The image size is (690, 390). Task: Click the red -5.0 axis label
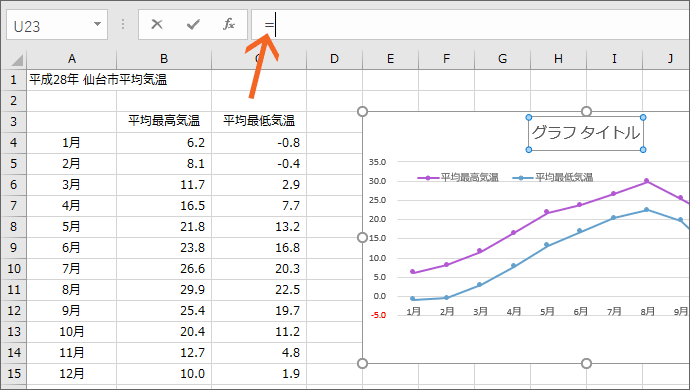[x=378, y=315]
